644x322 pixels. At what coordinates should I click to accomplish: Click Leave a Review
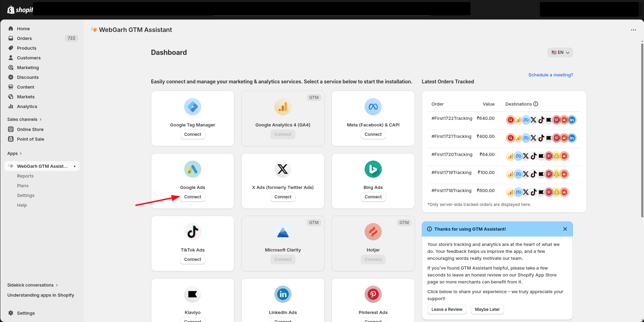(x=447, y=309)
